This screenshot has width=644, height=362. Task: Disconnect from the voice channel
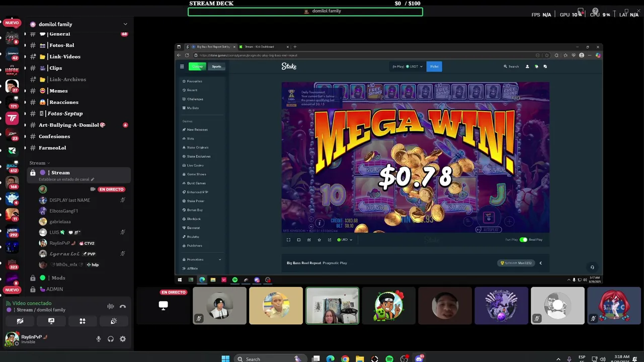pyautogui.click(x=123, y=306)
